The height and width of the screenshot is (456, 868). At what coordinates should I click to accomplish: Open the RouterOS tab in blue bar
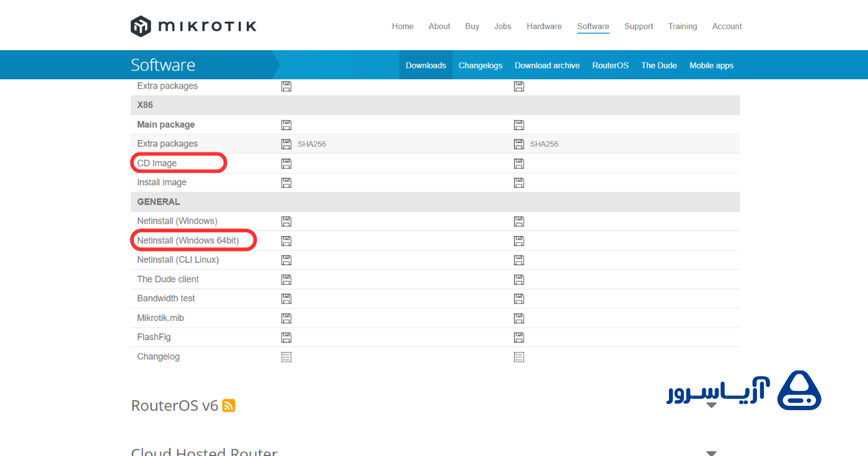[610, 65]
